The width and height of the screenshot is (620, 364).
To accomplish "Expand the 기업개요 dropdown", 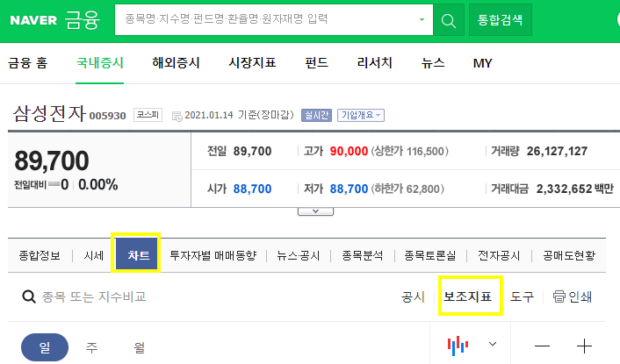I will click(x=361, y=115).
